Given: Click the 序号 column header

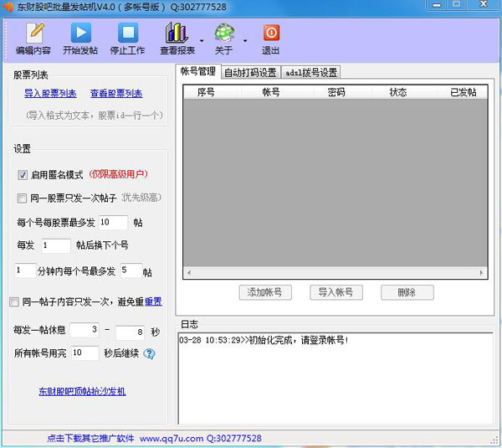Looking at the screenshot, I should pyautogui.click(x=213, y=92).
